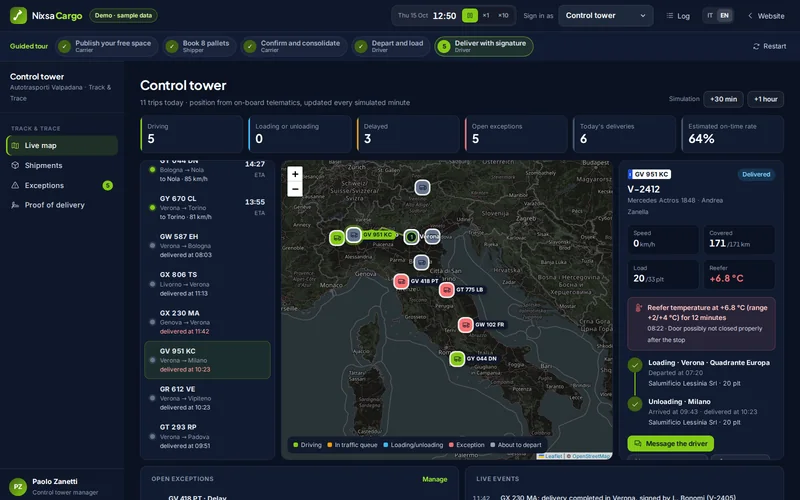The width and height of the screenshot is (800, 500).
Task: Advance simulation by +1 hour
Action: point(765,99)
